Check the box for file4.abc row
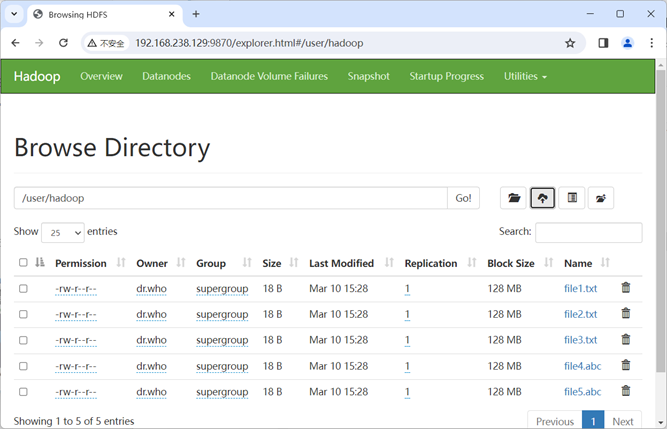Image resolution: width=667 pixels, height=429 pixels. [23, 366]
